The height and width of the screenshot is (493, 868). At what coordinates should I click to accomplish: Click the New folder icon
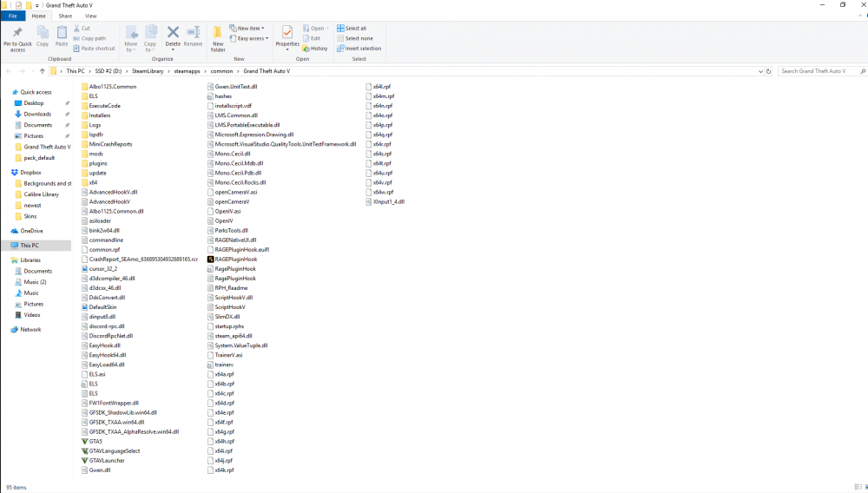pyautogui.click(x=218, y=33)
